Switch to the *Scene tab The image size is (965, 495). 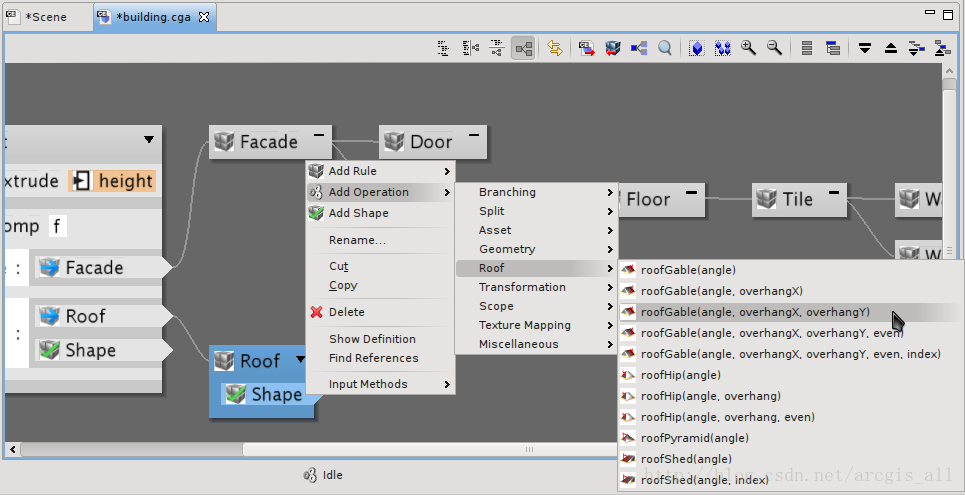pyautogui.click(x=47, y=17)
